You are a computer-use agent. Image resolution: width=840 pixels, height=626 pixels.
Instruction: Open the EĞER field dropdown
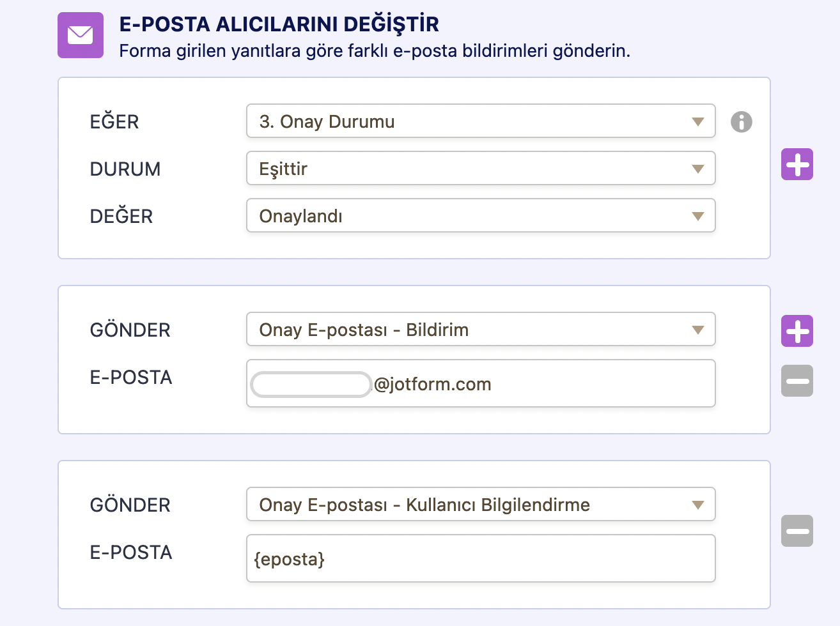480,121
